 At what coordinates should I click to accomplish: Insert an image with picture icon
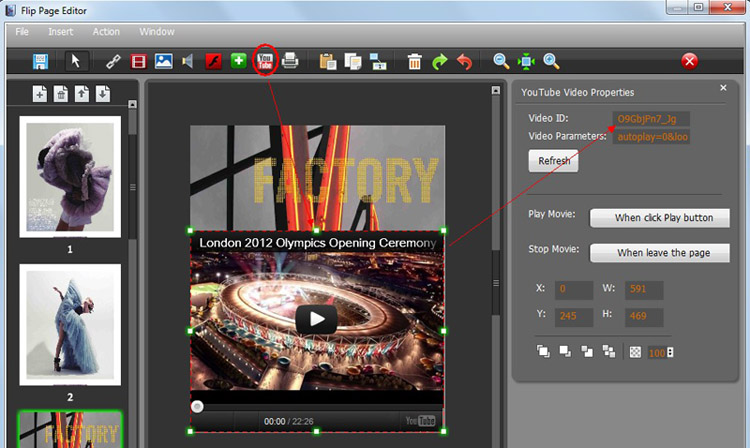[164, 61]
